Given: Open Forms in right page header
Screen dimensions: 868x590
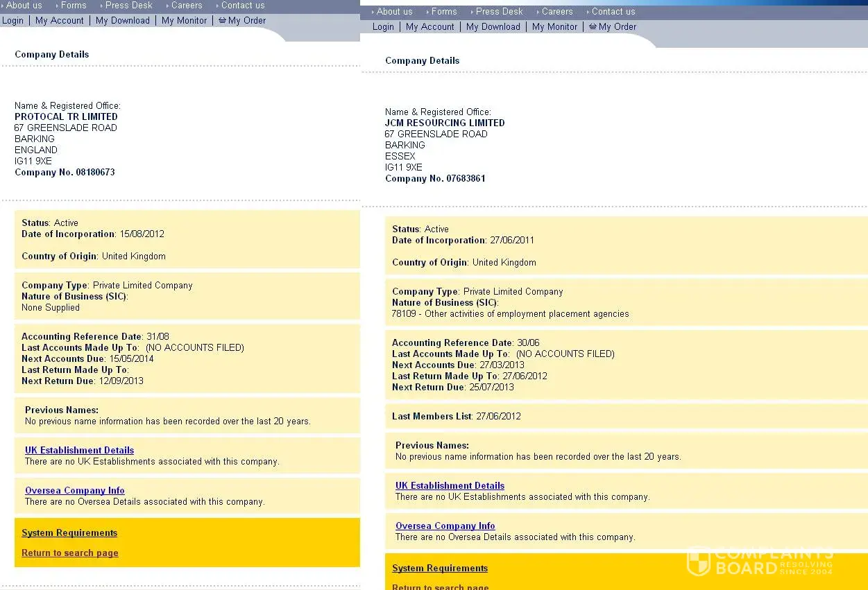Looking at the screenshot, I should click(444, 12).
